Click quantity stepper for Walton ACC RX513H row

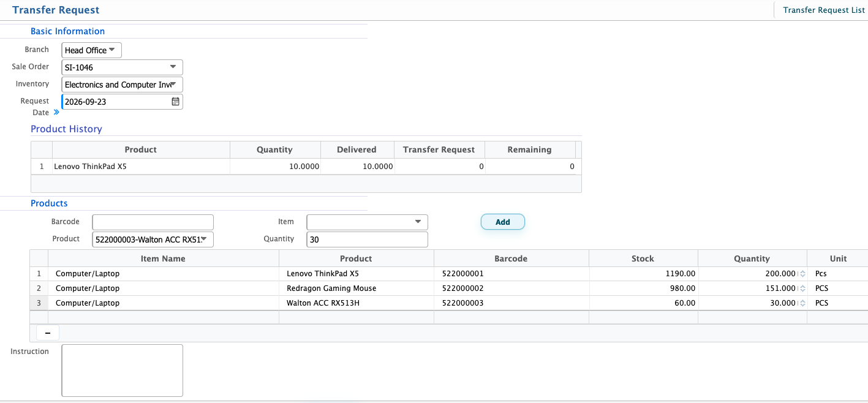[802, 303]
